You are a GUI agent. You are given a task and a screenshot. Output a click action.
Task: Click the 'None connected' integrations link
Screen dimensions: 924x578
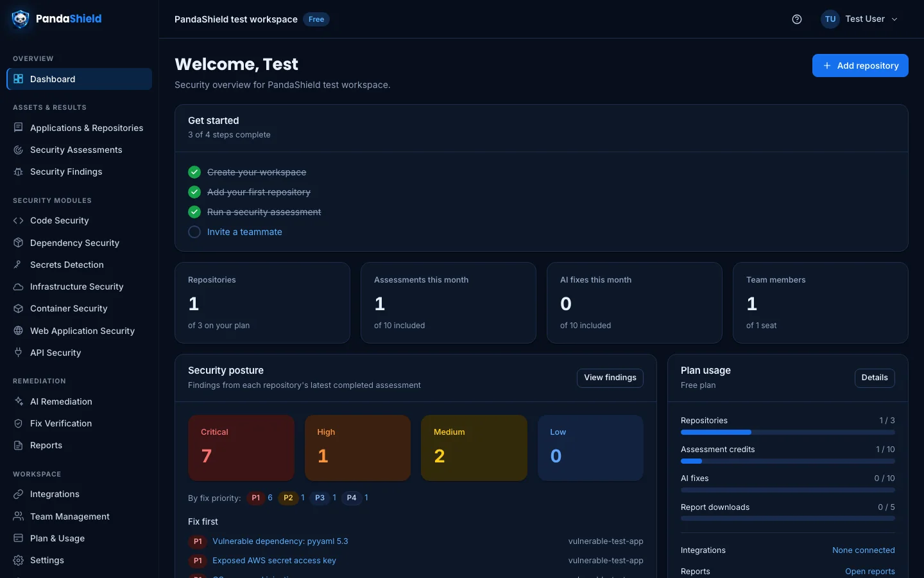click(864, 550)
